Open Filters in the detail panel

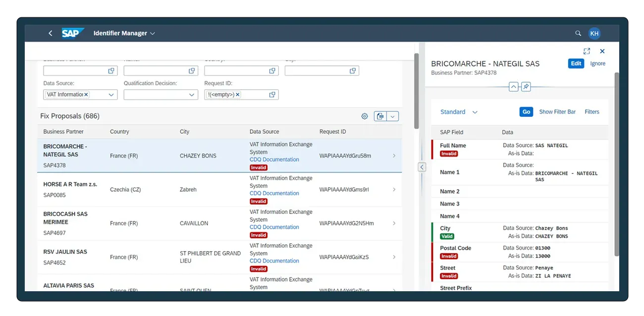(592, 112)
